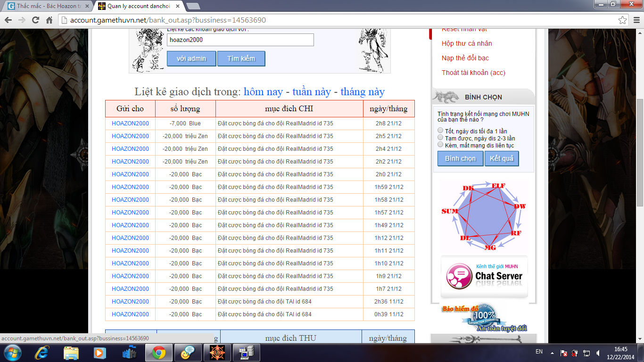Select radio 'Kém, mất mạng dis liên tục'
This screenshot has width=644, height=362.
[x=440, y=145]
